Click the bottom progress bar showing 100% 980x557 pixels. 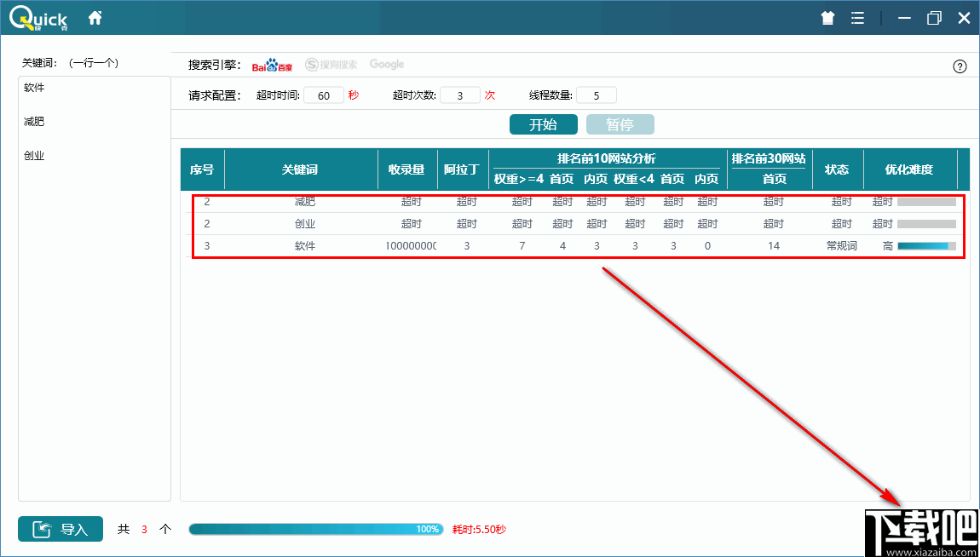[315, 529]
